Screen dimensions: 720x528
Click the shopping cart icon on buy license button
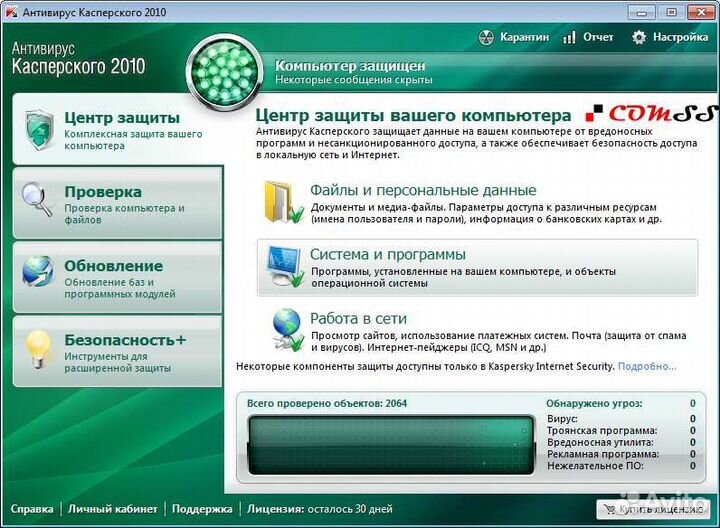(x=609, y=509)
